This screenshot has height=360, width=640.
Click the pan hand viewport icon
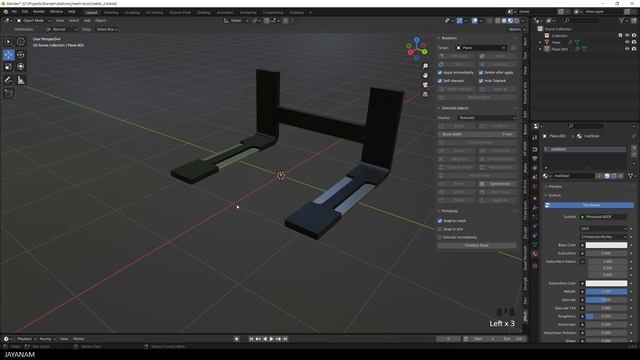point(425,76)
